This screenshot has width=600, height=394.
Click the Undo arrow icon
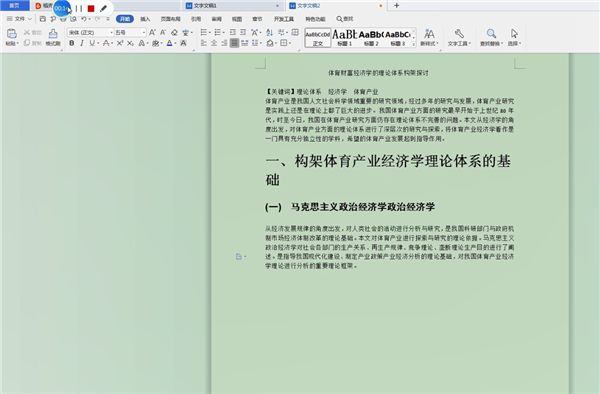coord(83,19)
